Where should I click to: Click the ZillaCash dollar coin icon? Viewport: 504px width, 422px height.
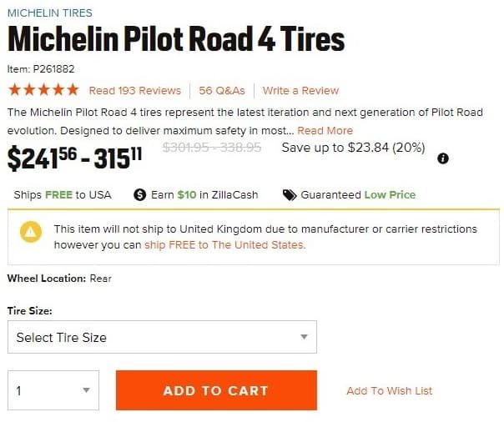tap(140, 194)
